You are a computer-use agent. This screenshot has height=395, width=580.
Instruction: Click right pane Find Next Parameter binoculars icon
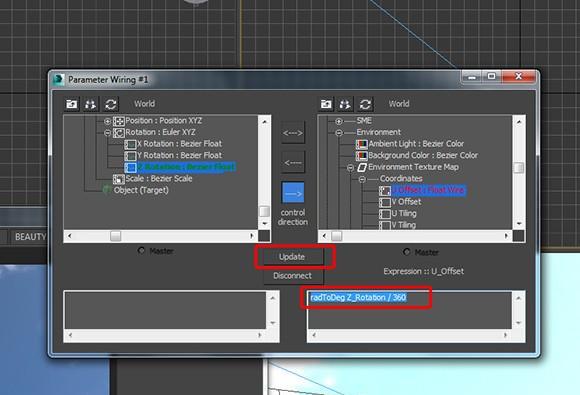345,104
